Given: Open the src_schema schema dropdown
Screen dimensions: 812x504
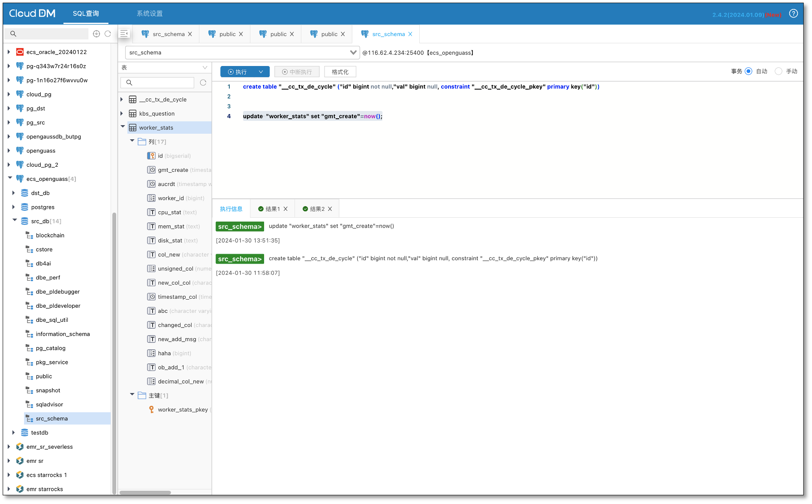Looking at the screenshot, I should [x=353, y=53].
